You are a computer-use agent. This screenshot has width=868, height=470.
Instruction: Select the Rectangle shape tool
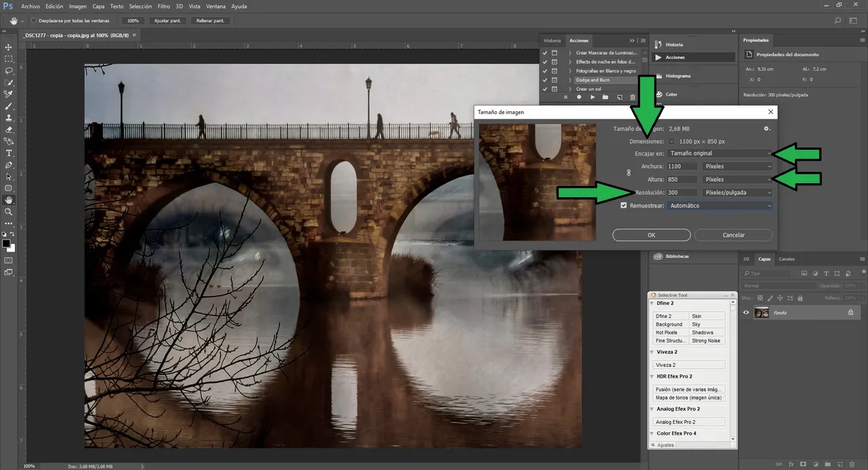(9, 189)
